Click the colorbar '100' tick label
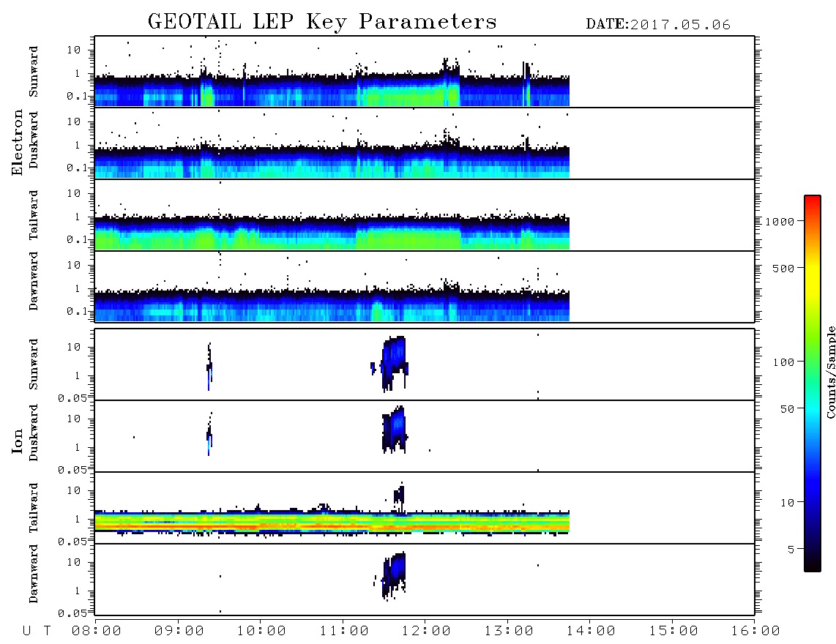The width and height of the screenshot is (836, 644). tap(783, 362)
